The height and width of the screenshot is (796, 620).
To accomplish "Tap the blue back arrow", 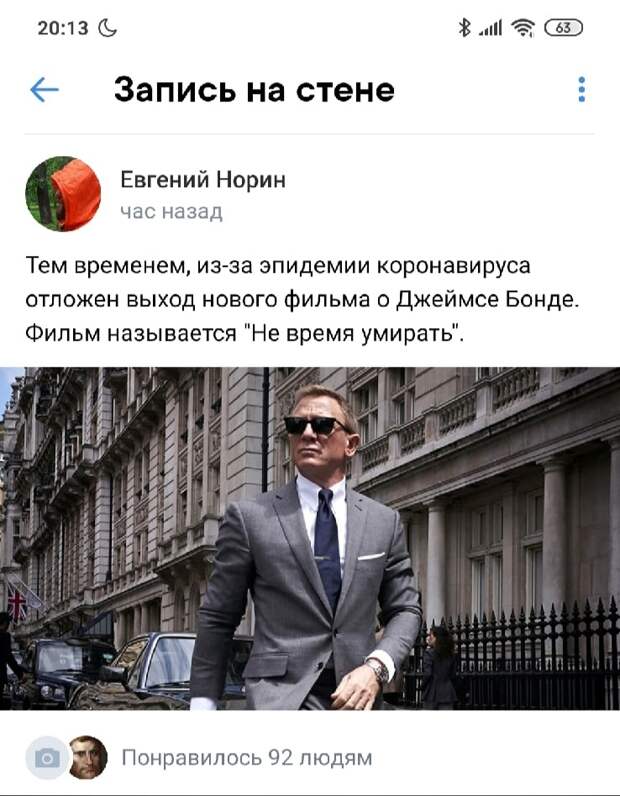I will (44, 90).
